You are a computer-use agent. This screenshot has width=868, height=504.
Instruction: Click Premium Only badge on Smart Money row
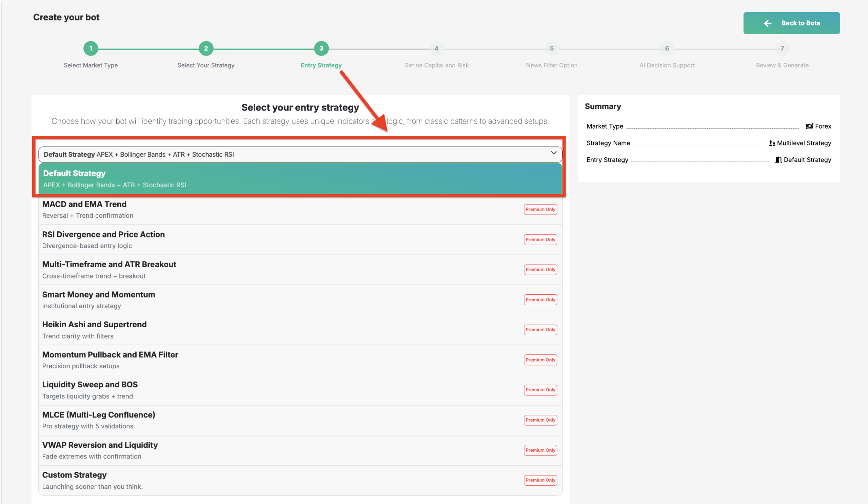(x=540, y=300)
